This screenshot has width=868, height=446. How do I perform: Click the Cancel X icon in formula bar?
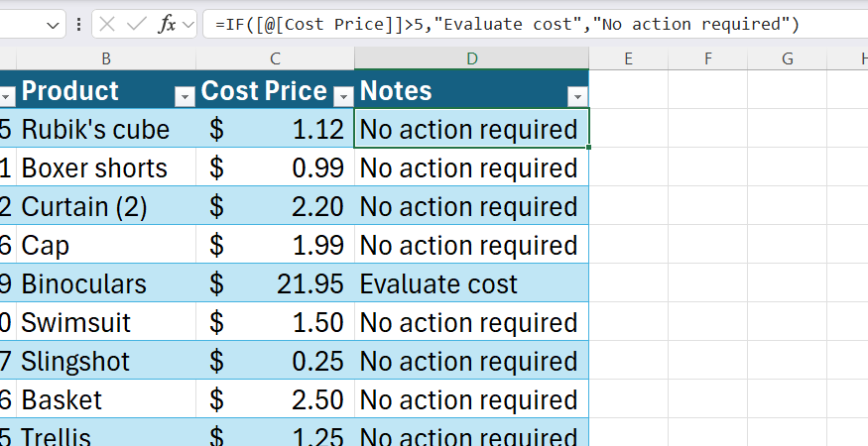tap(107, 25)
